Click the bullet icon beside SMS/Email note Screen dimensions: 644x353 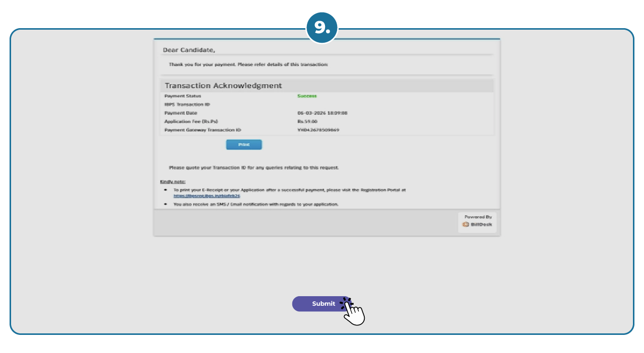pos(167,204)
